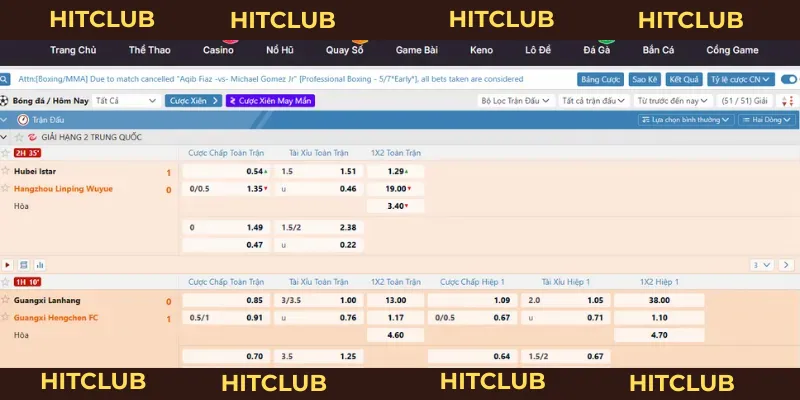Screen dimensions: 800x400
Task: Collapse the Giải Hạng 2 Trung Quốc league
Action: coord(4,137)
